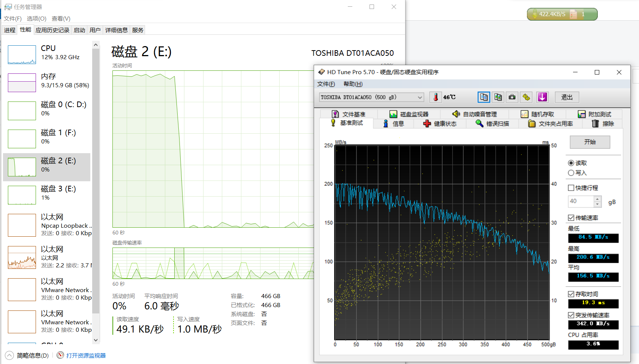The image size is (639, 364).
Task: Switch to the 应用历史记录 tab
Action: 52,30
